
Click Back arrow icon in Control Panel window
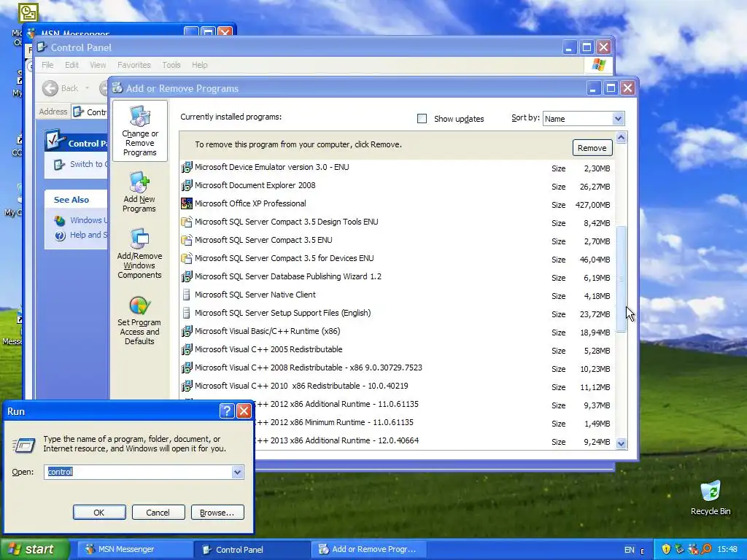tap(50, 88)
